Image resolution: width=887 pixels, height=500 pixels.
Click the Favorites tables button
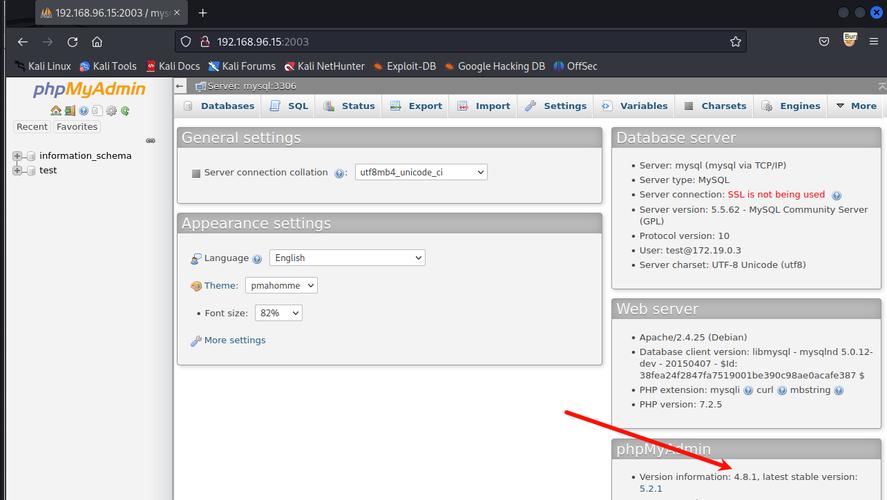click(77, 127)
